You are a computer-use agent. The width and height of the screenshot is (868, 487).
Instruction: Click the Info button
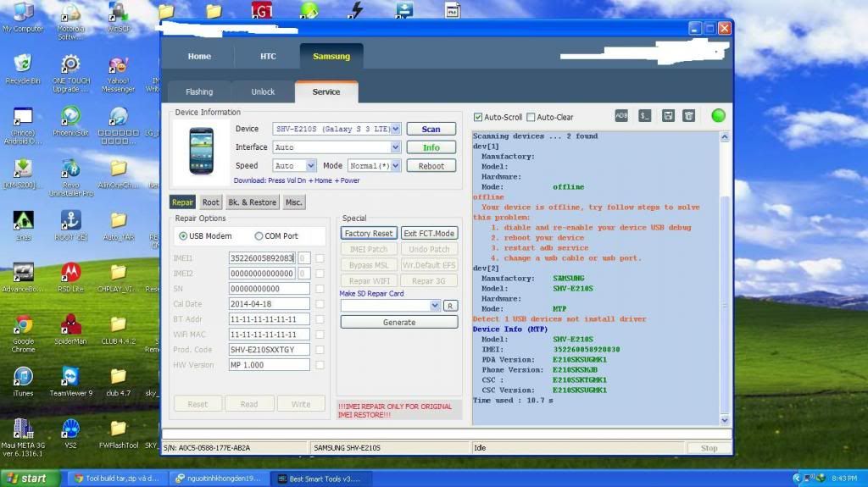[x=431, y=147]
